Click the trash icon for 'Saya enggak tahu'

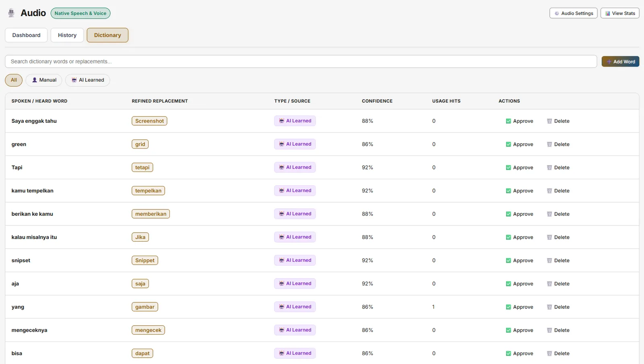coord(549,121)
